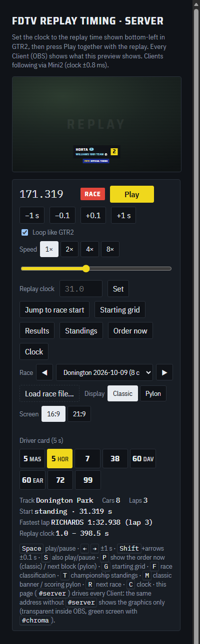Viewport: 200px width, 644px height.
Task: Show driver card for car 99
Action: pos(87,480)
